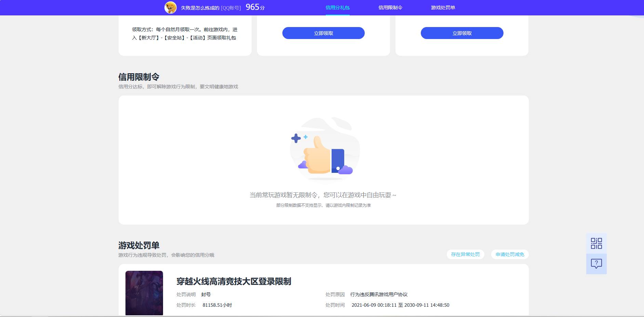Click the 封号 penalty description value
Screen dimensions: 644x317
click(x=206, y=294)
